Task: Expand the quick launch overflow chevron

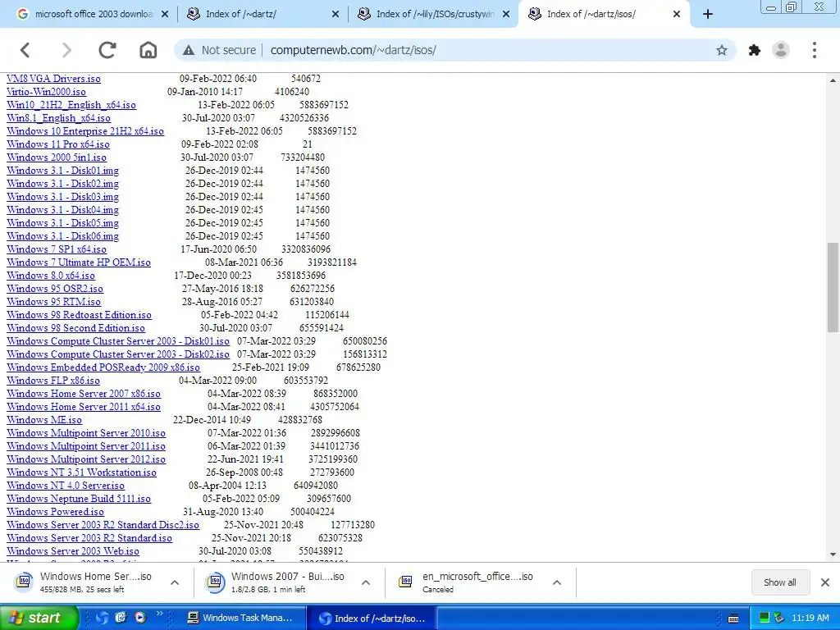Action: (160, 614)
